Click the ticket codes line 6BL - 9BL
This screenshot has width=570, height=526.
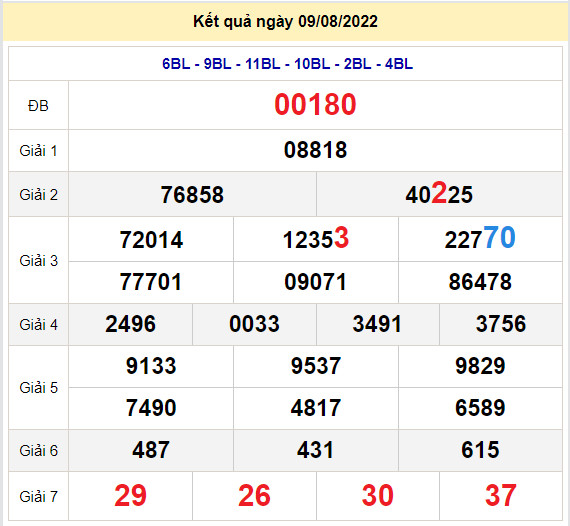[x=287, y=64]
